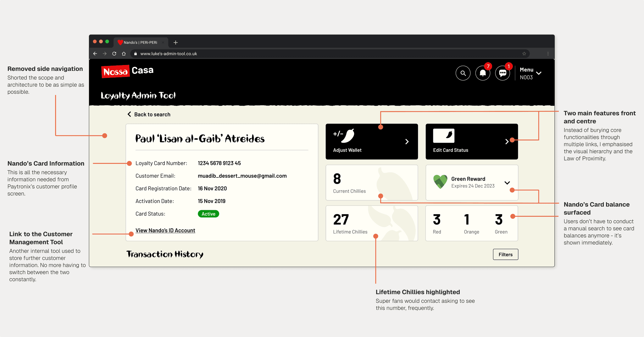The width and height of the screenshot is (644, 337).
Task: Click the green heart reward icon
Action: (x=440, y=182)
